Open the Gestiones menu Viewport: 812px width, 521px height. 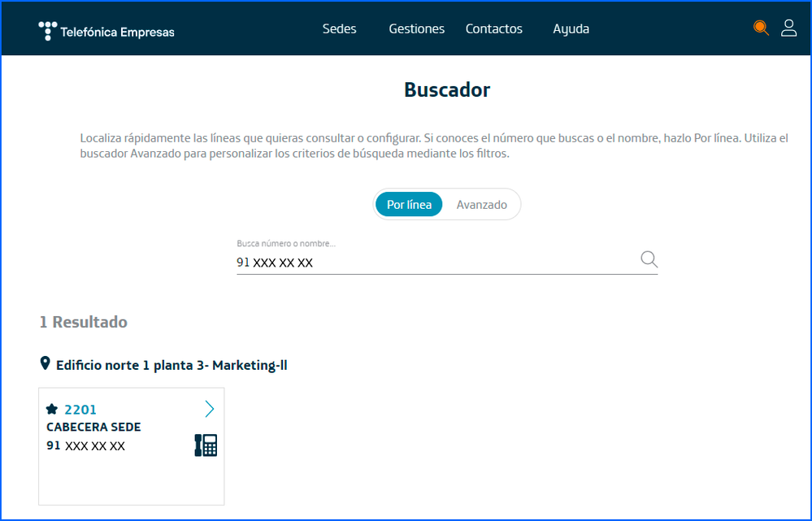click(416, 28)
